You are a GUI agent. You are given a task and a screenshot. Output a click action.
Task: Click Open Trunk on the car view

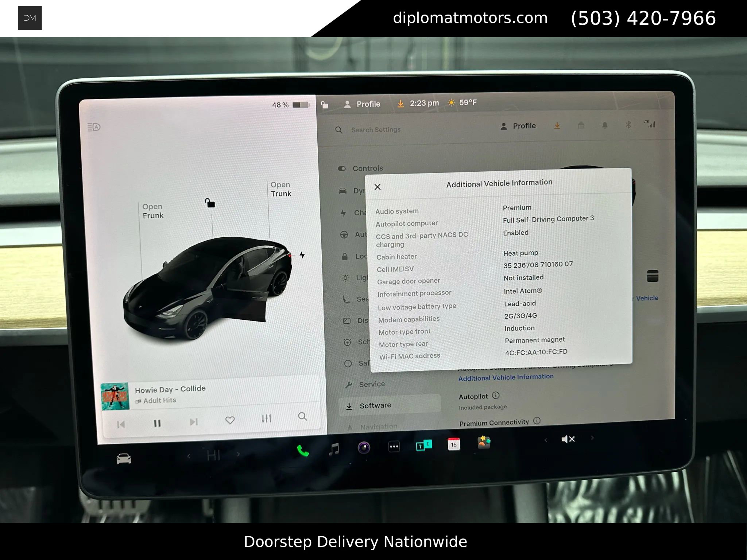281,189
